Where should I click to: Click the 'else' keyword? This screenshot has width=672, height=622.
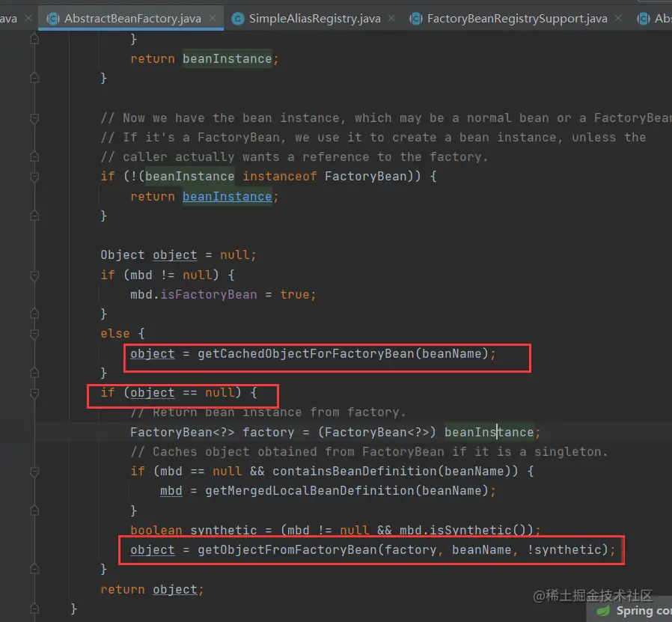click(115, 334)
